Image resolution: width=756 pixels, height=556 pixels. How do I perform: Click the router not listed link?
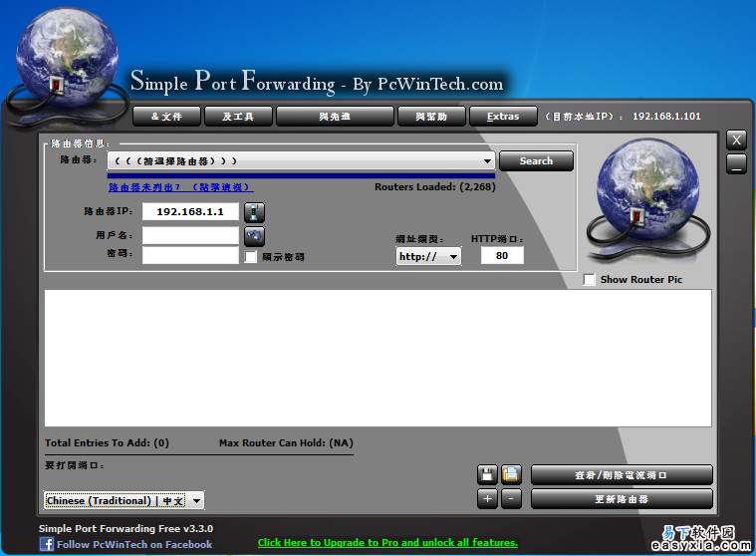(181, 187)
